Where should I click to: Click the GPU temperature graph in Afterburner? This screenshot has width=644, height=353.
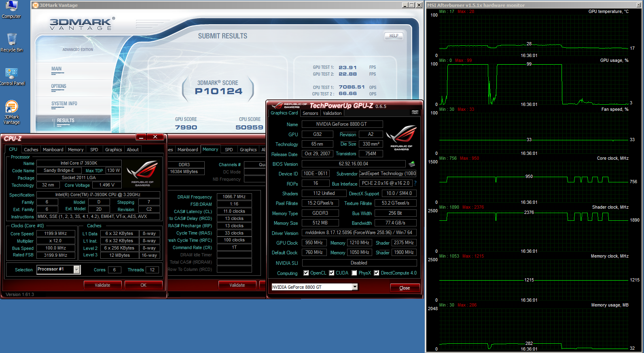534,35
